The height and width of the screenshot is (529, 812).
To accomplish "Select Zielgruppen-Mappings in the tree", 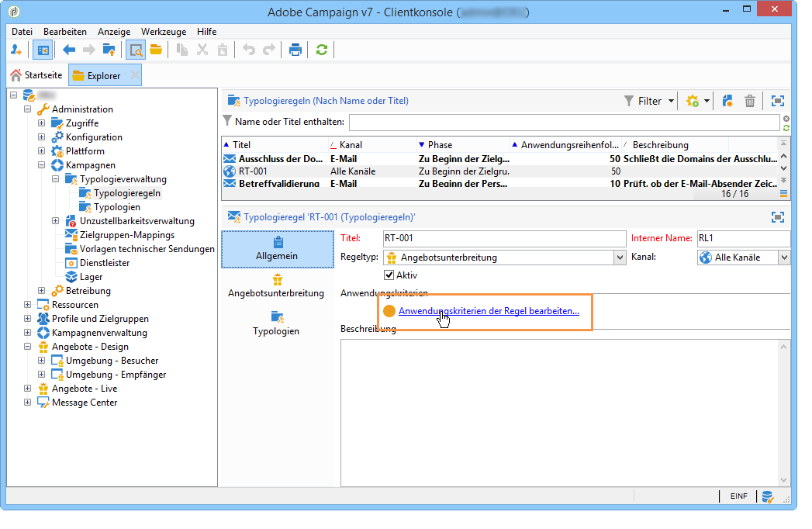I will pos(127,235).
